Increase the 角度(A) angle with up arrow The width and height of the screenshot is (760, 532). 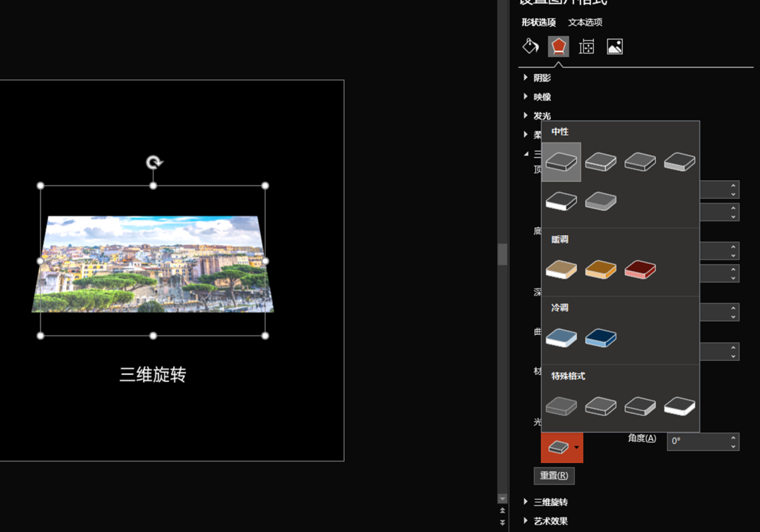tap(733, 438)
